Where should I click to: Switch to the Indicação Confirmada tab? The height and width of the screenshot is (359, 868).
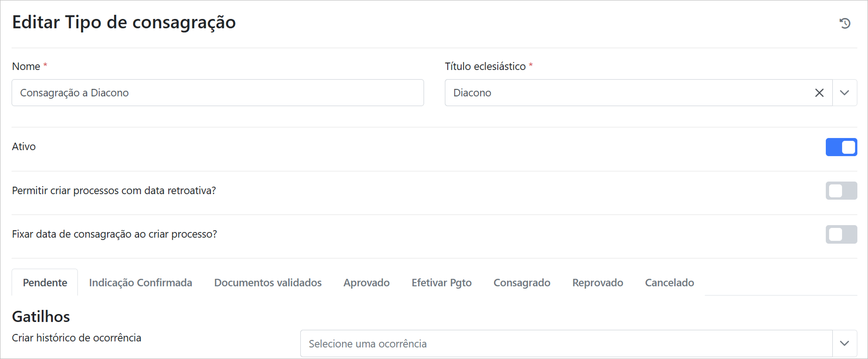[x=140, y=283]
